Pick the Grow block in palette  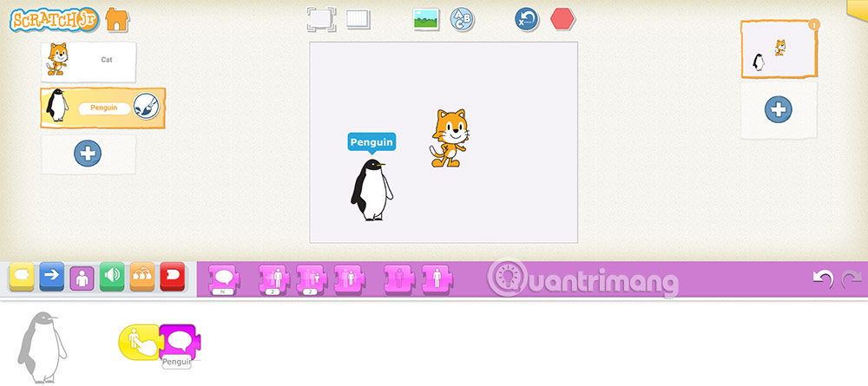(275, 279)
